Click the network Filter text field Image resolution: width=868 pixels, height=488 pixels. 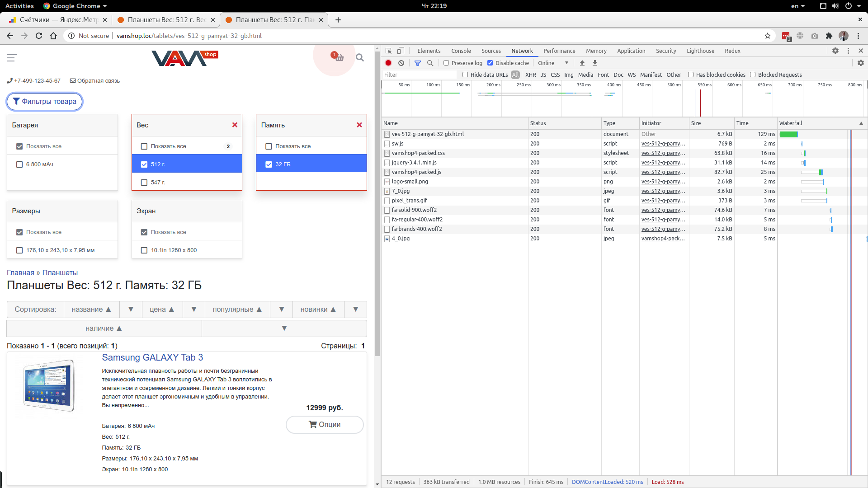420,75
